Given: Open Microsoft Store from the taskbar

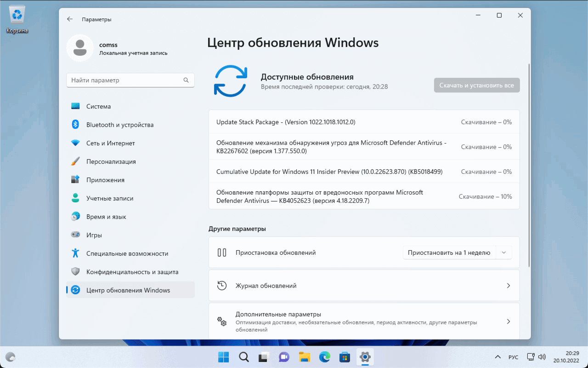Looking at the screenshot, I should tap(345, 357).
